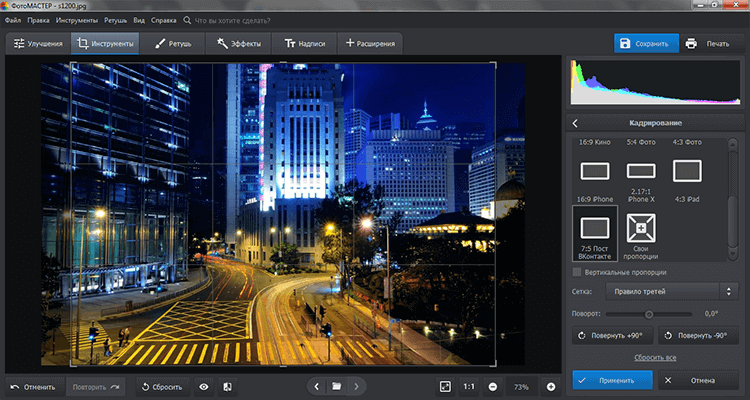This screenshot has width=750, height=400.
Task: Toggle the eye preview original icon
Action: [204, 386]
